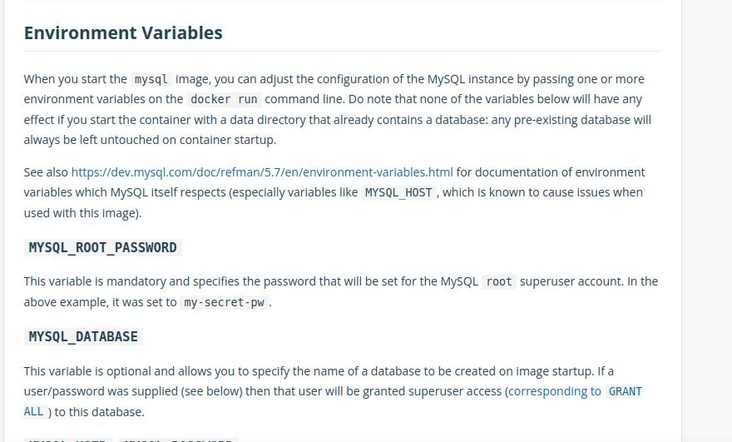732x442 pixels.
Task: Click the partially visible heading at page bottom
Action: [130, 438]
